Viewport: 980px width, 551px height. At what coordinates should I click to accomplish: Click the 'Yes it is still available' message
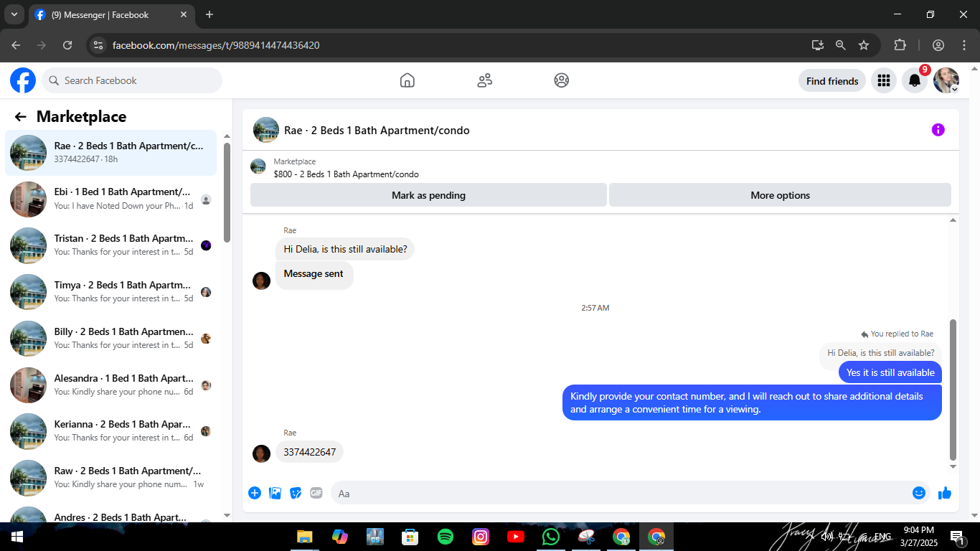point(890,372)
